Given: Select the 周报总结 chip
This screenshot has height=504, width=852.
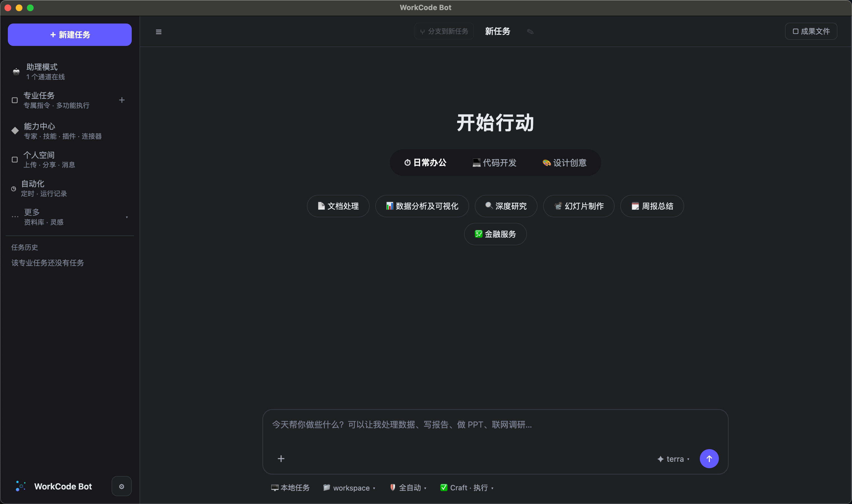Looking at the screenshot, I should tap(652, 206).
